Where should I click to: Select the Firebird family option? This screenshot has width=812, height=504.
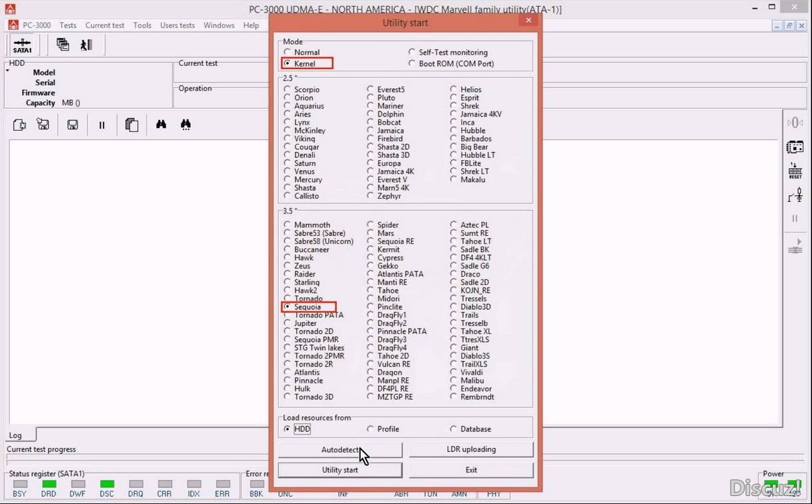[x=371, y=139]
